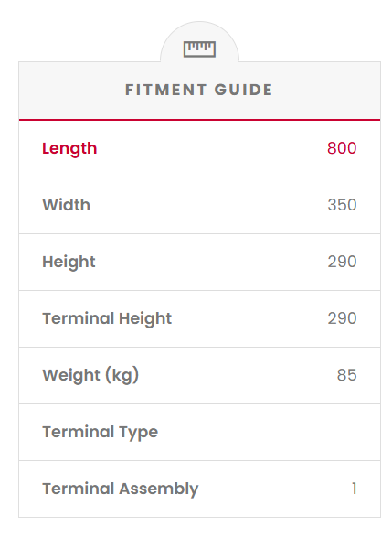The image size is (392, 548).
Task: Select the 290 value beside Height
Action: 342,262
